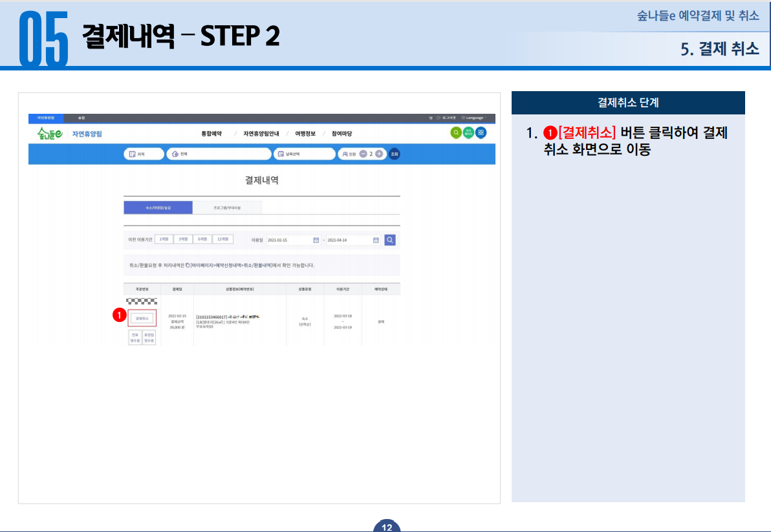Open the 참여마당 menu
The image size is (771, 532).
pyautogui.click(x=342, y=134)
